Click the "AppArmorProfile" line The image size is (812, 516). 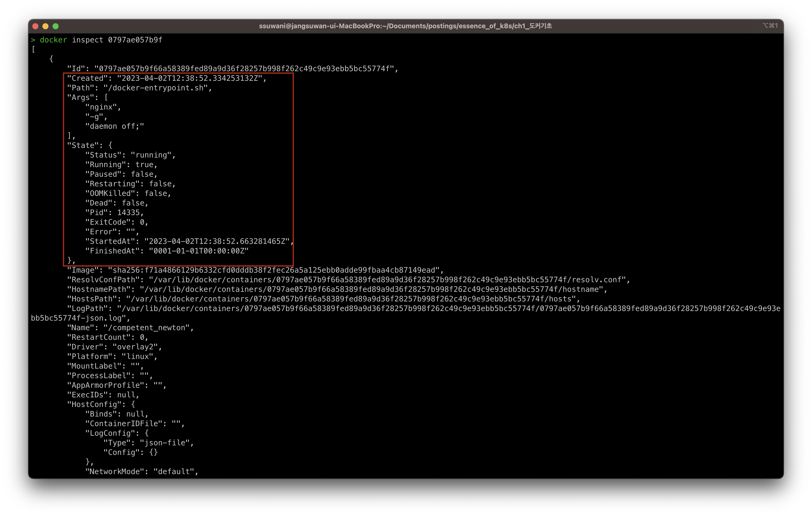tap(117, 385)
